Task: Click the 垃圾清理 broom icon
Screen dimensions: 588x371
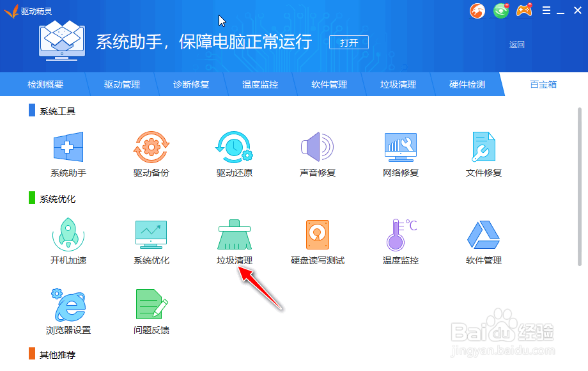Action: [x=235, y=235]
